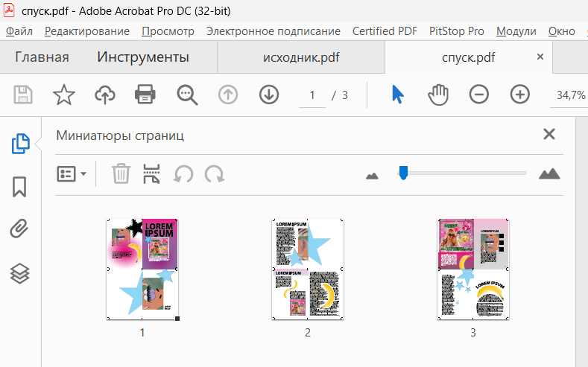Screen dimensions: 588x367
Task: Open the Find text magnifier icon
Action: point(187,95)
